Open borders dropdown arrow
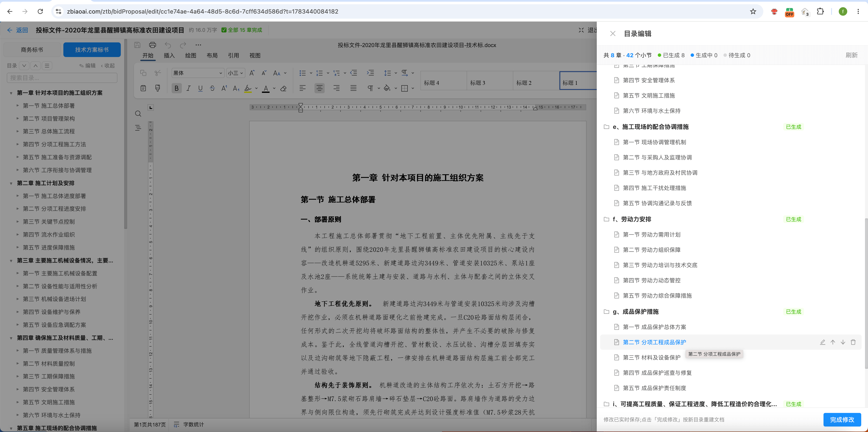This screenshot has height=432, width=868. click(x=413, y=88)
